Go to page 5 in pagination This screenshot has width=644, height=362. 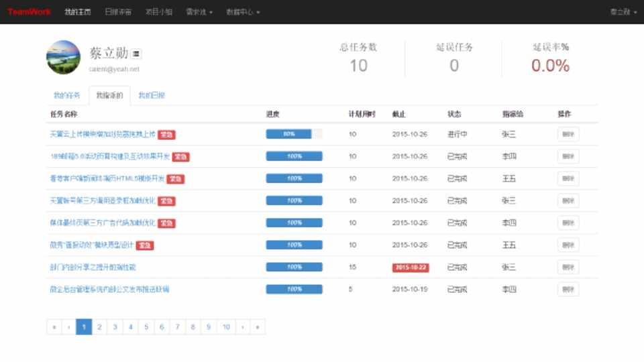(146, 327)
